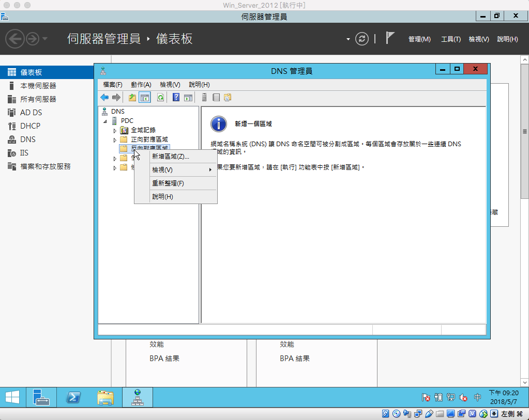
Task: Click the power plug tray icon
Action: click(438, 397)
